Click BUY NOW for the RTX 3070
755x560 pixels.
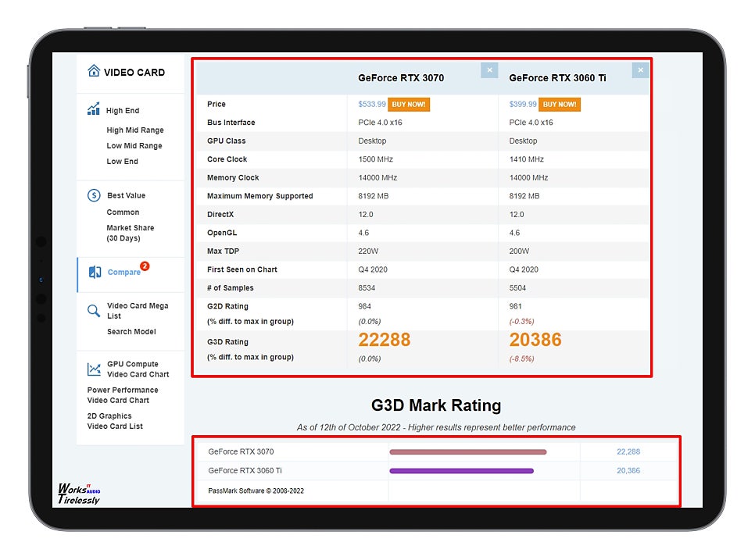[409, 105]
